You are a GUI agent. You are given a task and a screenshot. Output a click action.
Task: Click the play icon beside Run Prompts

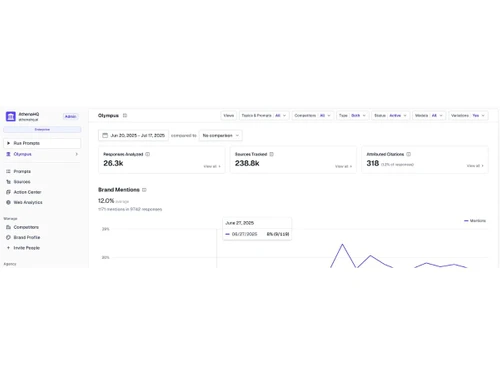pos(8,143)
